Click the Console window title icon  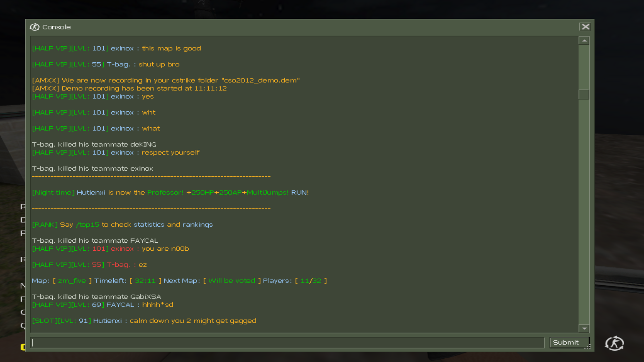point(35,27)
